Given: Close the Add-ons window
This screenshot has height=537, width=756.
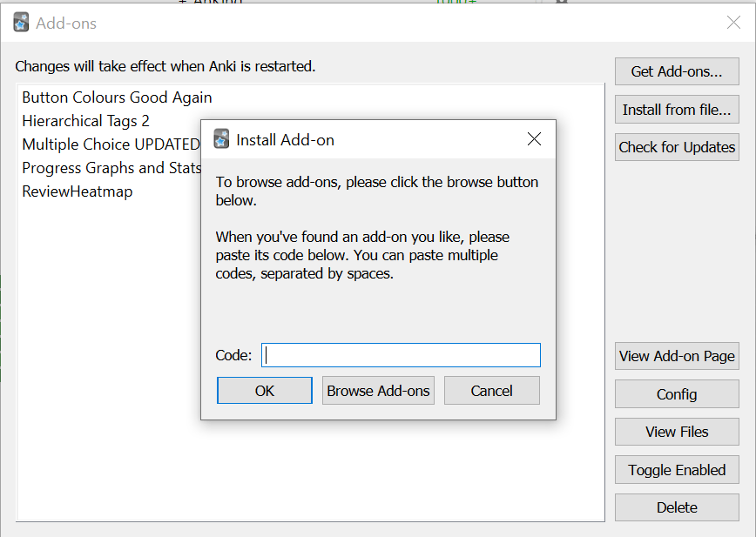Looking at the screenshot, I should tap(733, 22).
